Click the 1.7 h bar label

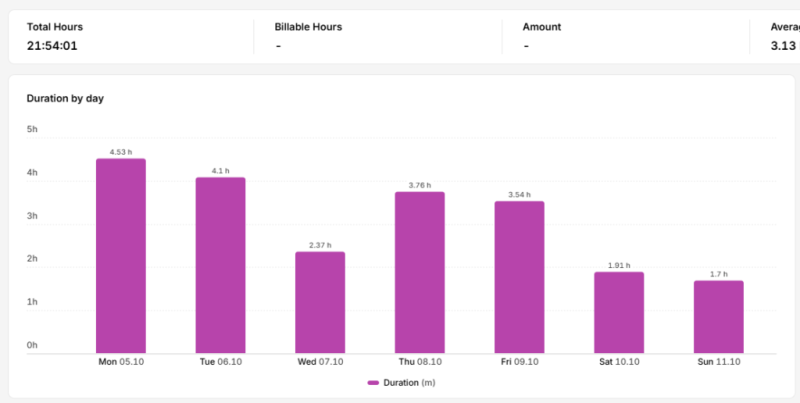(719, 274)
